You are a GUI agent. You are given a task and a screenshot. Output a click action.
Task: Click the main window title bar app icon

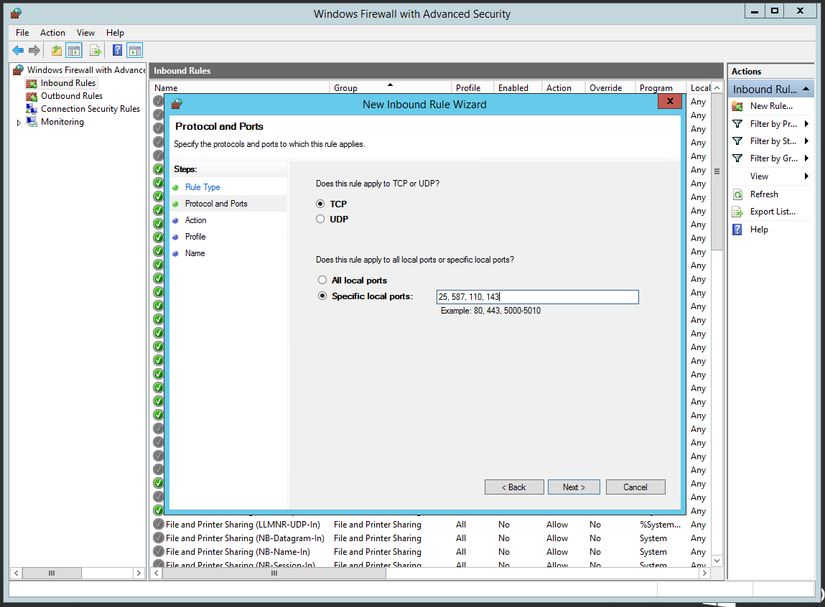pos(16,13)
